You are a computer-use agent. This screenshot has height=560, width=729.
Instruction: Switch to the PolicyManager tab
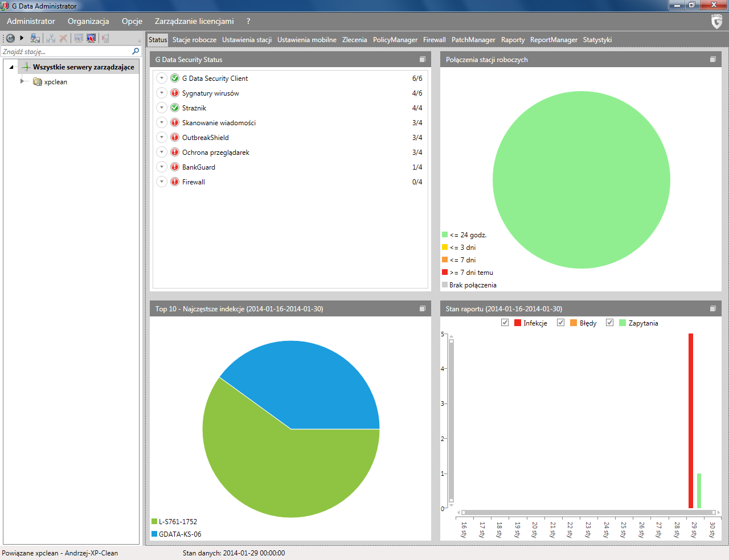[395, 40]
